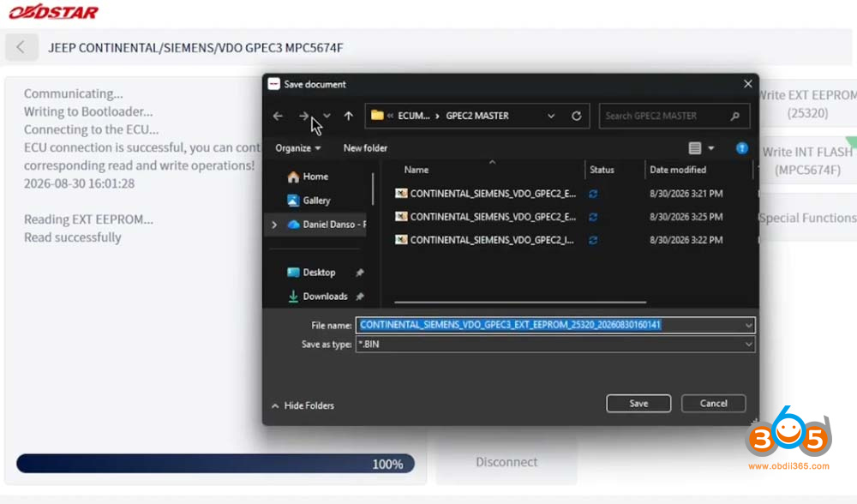Cancel the Save document dialog

click(x=713, y=404)
